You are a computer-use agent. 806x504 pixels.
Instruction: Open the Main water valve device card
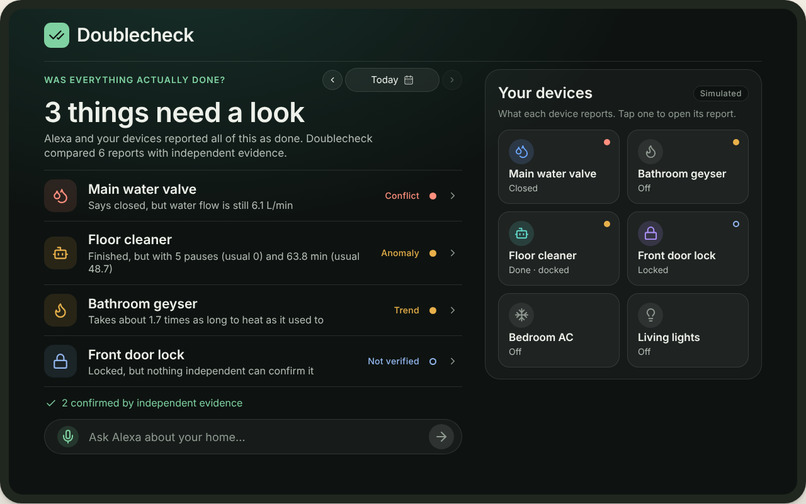(x=559, y=167)
